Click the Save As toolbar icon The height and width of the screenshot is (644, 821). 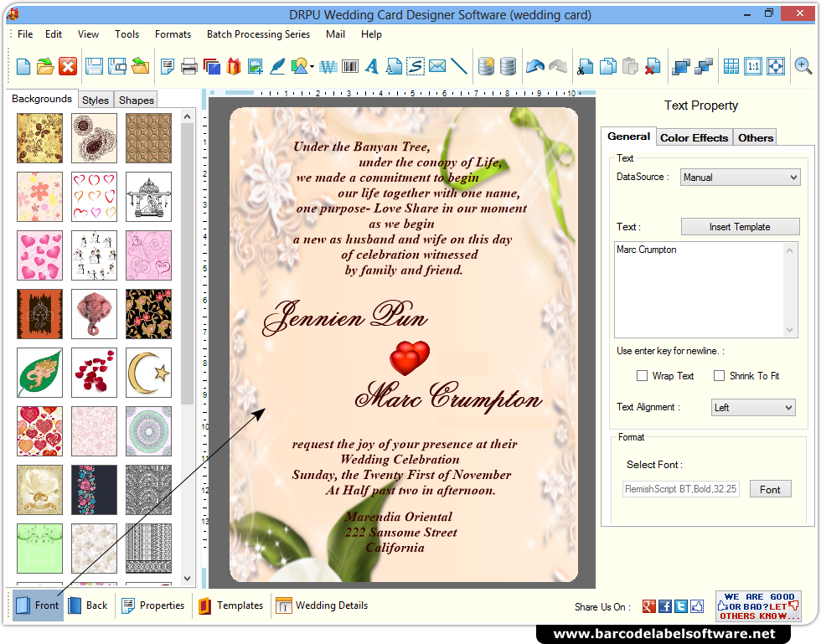(116, 66)
